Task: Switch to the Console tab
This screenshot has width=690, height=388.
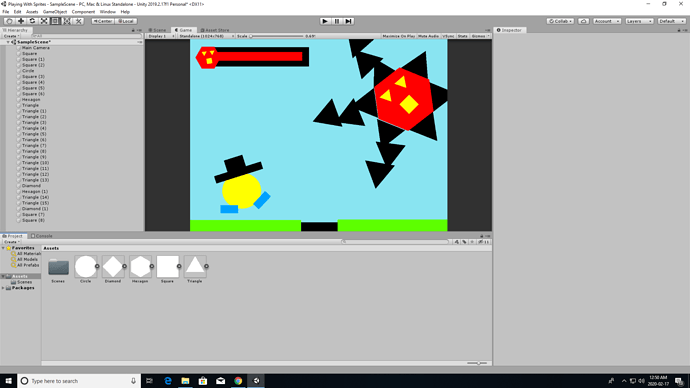Action: pos(42,236)
